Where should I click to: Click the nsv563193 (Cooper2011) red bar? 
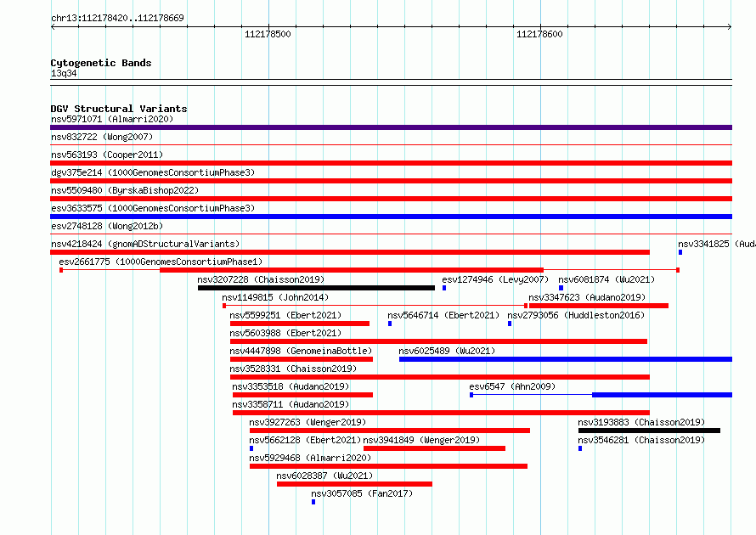click(x=391, y=163)
